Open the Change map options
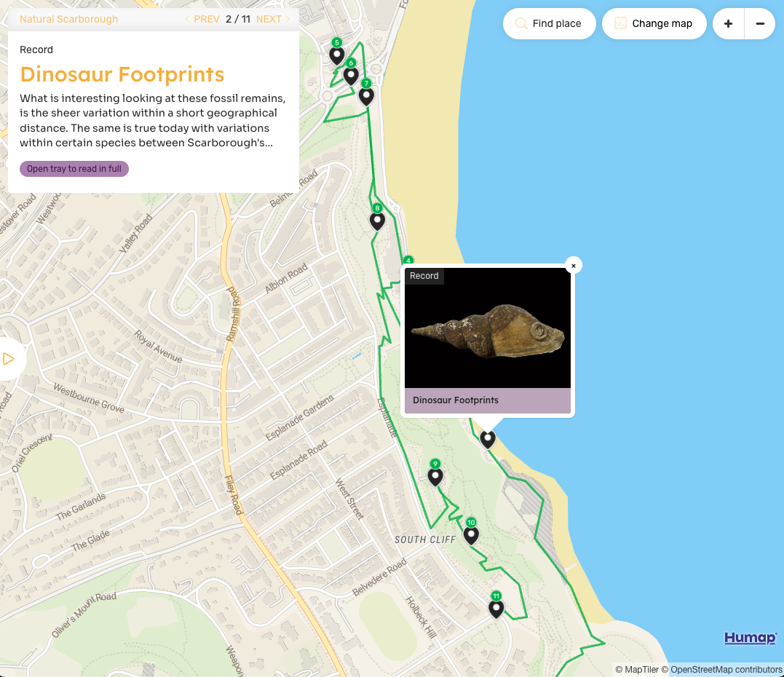784x677 pixels. [654, 23]
